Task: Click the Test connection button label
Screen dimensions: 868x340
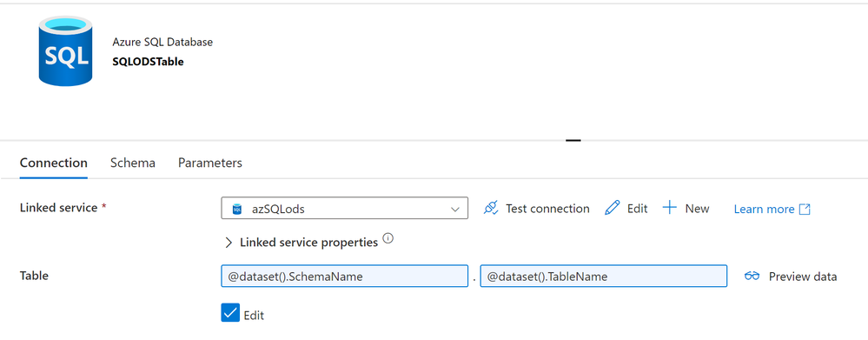Action: [547, 209]
